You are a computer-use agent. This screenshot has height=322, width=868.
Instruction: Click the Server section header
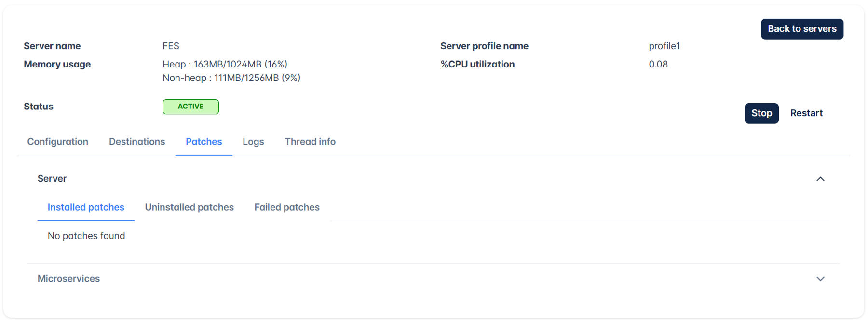52,179
